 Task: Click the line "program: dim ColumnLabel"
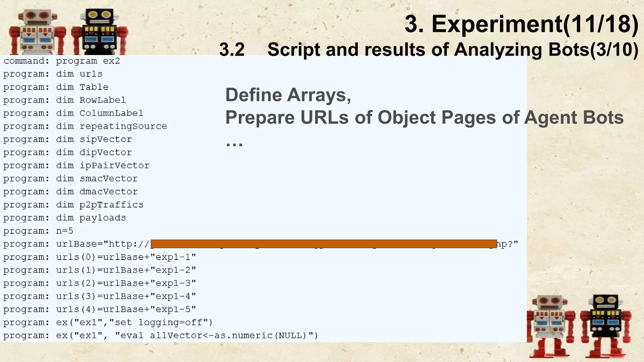click(73, 113)
